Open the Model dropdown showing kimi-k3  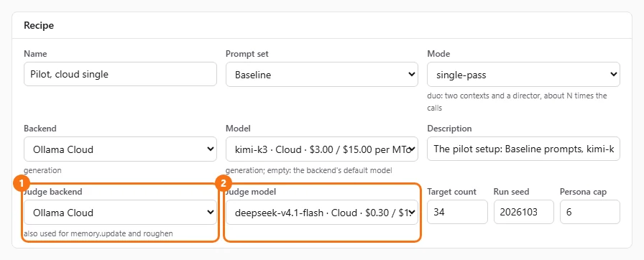coord(321,149)
